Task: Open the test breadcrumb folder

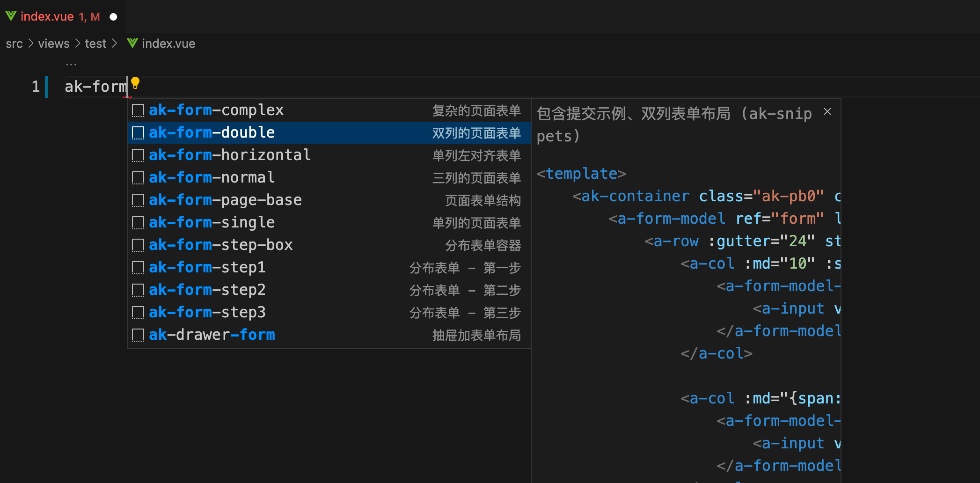Action: coord(95,44)
